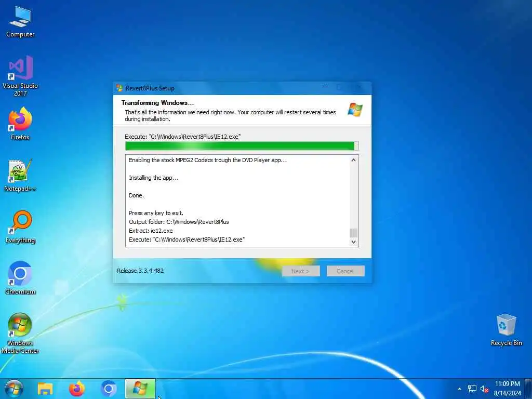Show hidden system tray icons

tap(459, 389)
